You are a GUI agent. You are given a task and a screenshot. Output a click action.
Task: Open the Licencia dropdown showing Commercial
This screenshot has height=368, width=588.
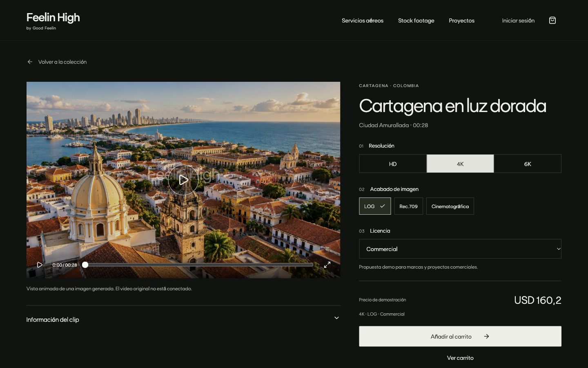460,249
